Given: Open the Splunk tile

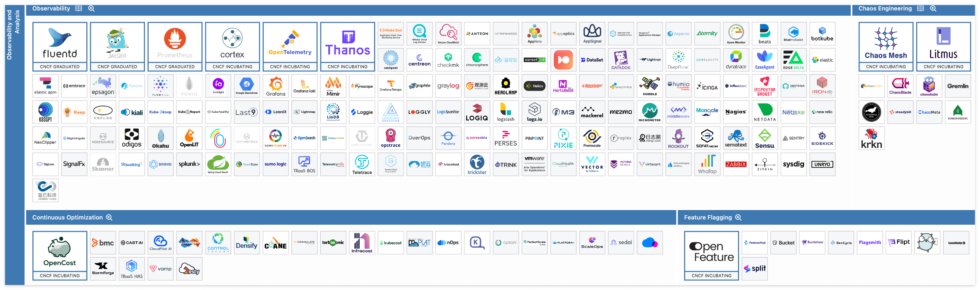Looking at the screenshot, I should (189, 164).
